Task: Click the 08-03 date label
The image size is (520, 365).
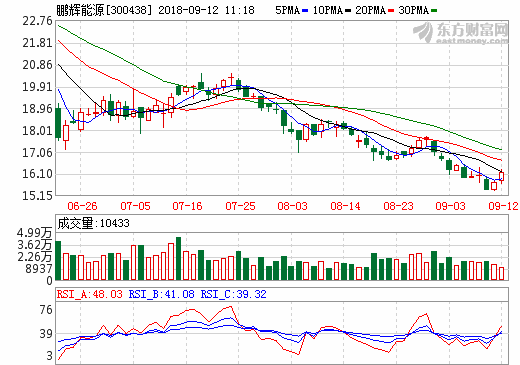Action: (x=292, y=206)
